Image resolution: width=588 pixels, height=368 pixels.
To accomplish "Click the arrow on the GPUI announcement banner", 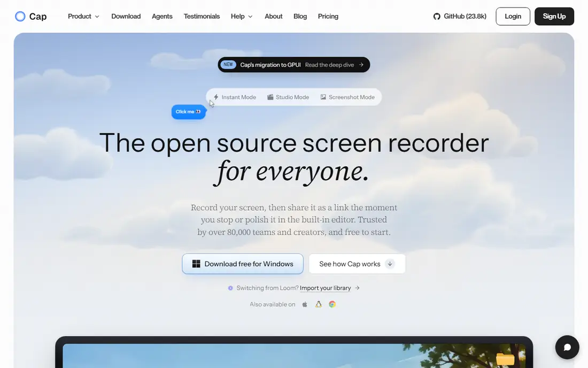I will pyautogui.click(x=361, y=65).
